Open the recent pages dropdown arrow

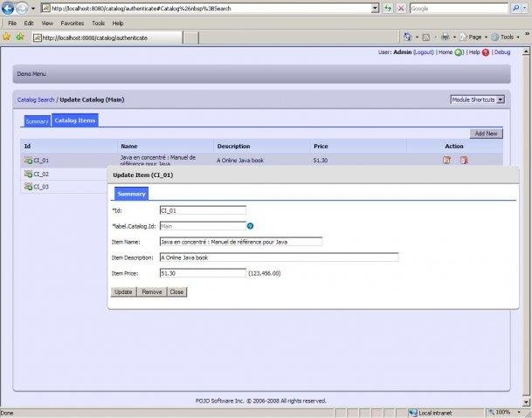point(33,9)
